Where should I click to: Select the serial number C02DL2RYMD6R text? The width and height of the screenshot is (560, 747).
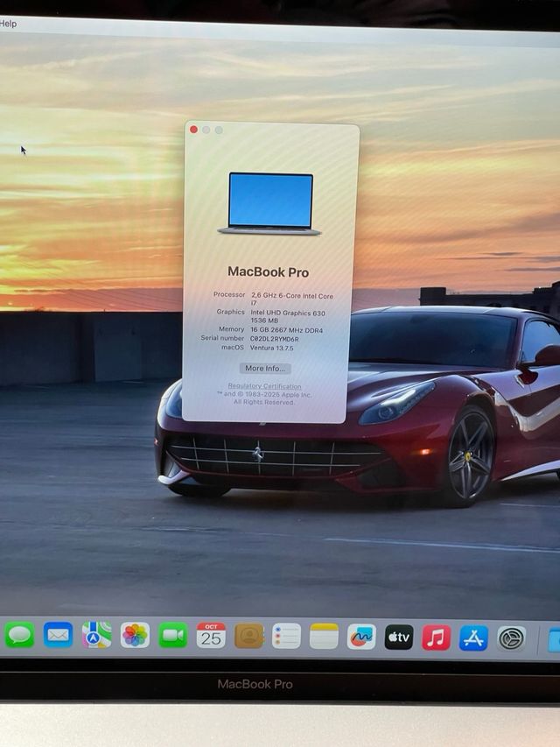274,339
